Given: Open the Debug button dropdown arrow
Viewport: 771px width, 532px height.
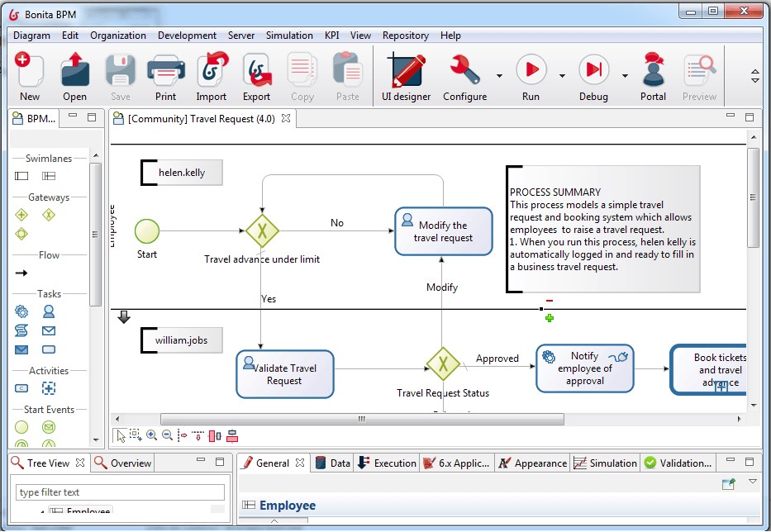Looking at the screenshot, I should [625, 76].
